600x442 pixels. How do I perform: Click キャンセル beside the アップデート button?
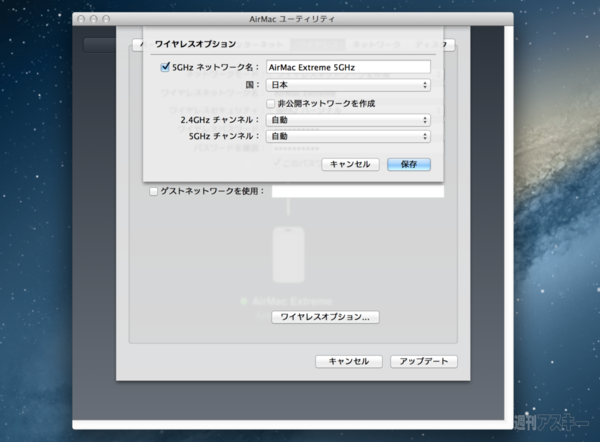coord(349,362)
